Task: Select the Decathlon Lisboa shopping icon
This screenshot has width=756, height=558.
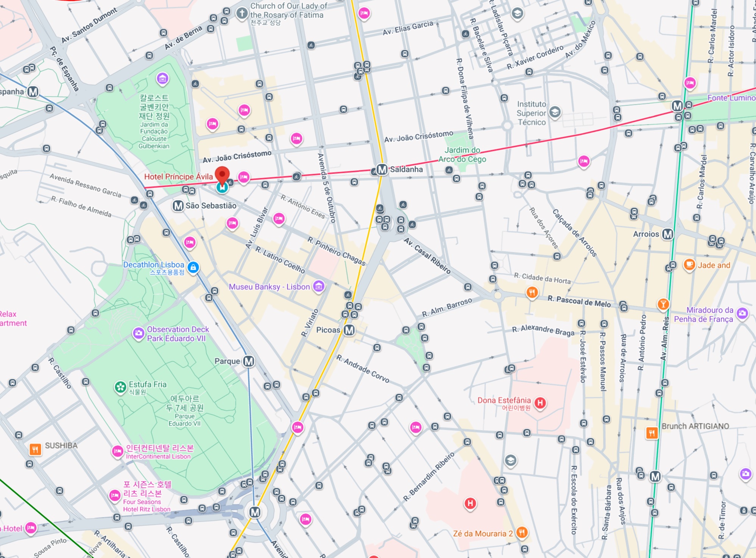Action: coord(193,267)
